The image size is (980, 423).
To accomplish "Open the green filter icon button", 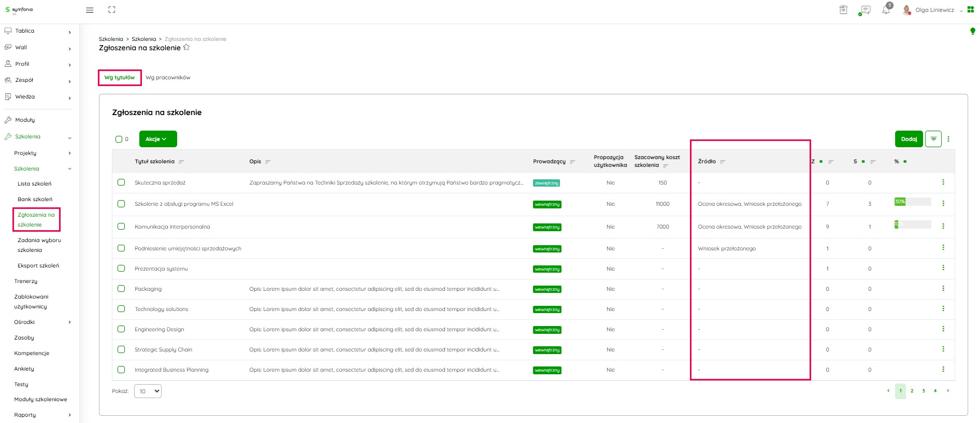I will (933, 139).
